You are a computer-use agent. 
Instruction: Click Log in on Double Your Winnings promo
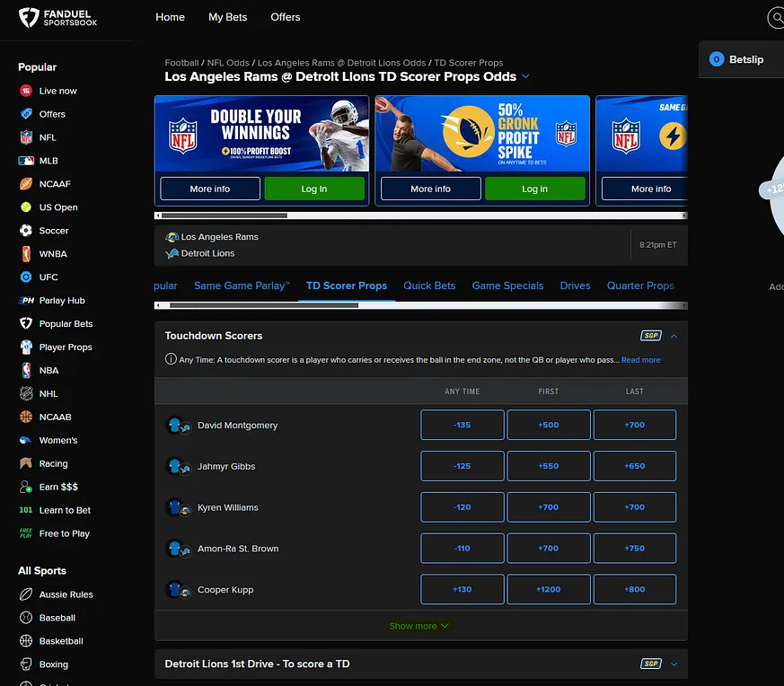pyautogui.click(x=314, y=189)
